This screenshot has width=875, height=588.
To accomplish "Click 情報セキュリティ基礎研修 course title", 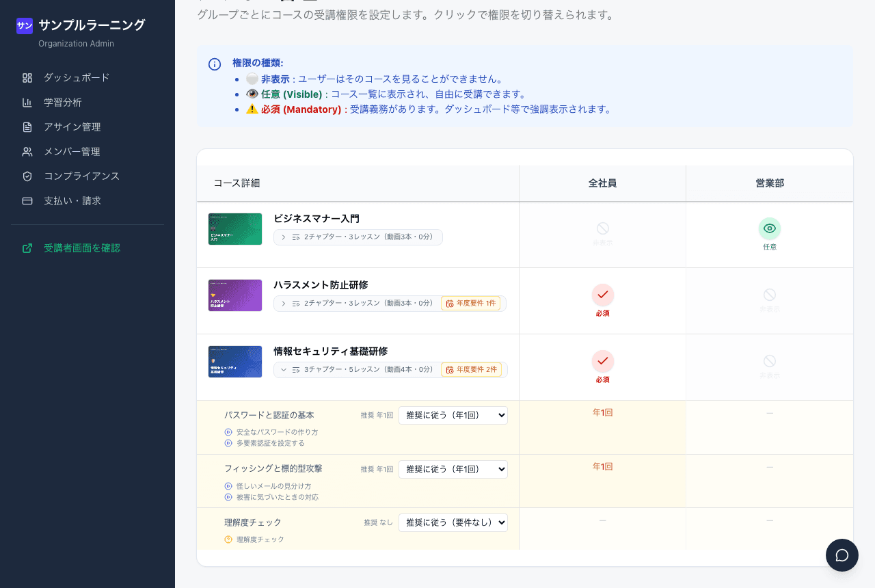I will [331, 351].
